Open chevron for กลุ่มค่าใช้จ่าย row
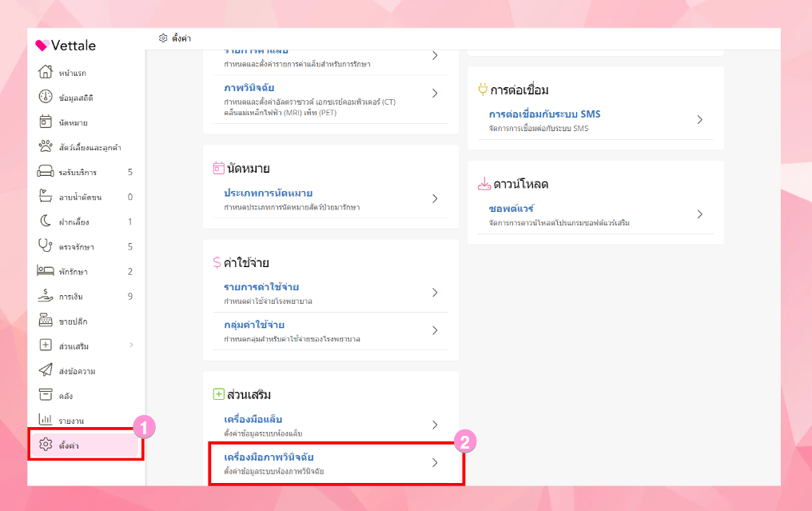 [435, 330]
